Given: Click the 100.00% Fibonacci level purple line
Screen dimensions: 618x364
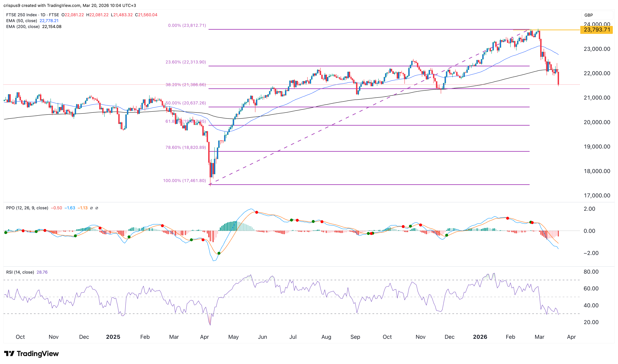Looking at the screenshot, I should coord(368,184).
